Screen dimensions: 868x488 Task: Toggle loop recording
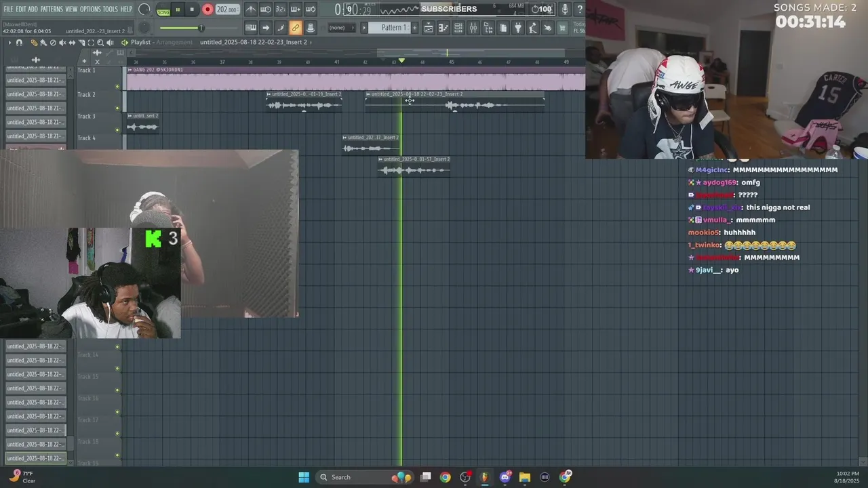(311, 9)
